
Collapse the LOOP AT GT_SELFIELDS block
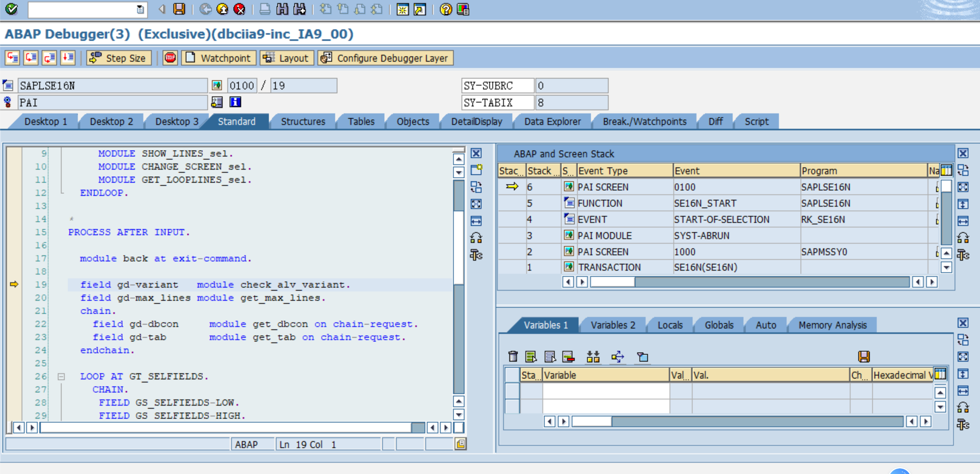[61, 376]
